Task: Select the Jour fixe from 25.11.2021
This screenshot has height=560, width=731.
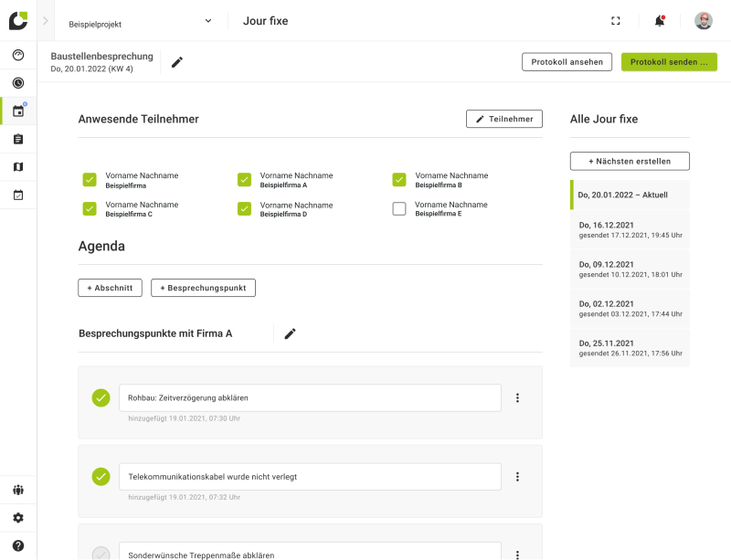Action: 630,347
